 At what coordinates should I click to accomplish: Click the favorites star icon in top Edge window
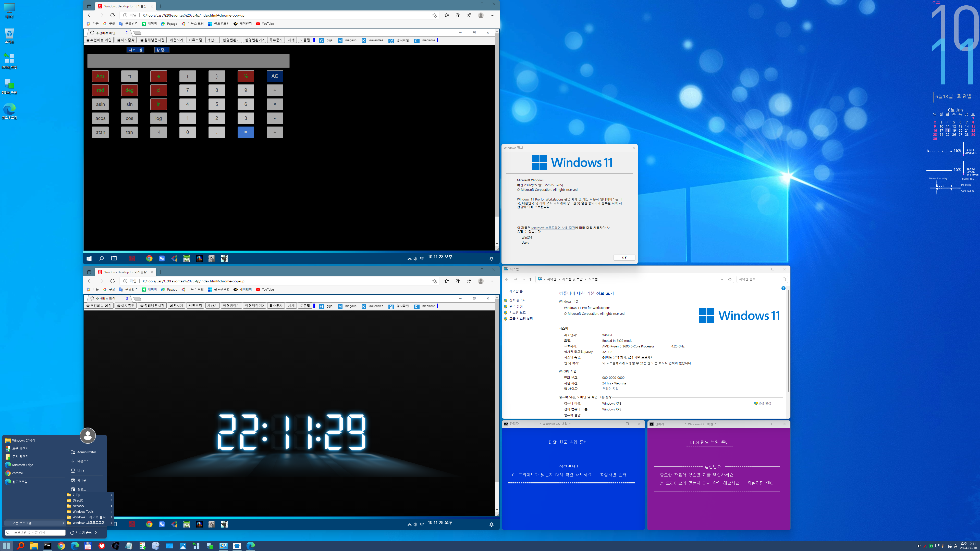(446, 15)
